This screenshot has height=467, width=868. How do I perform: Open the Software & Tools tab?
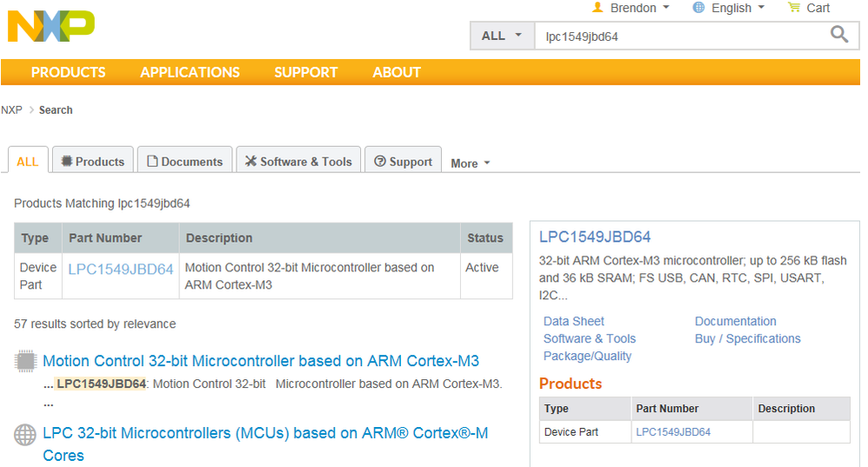pyautogui.click(x=298, y=162)
